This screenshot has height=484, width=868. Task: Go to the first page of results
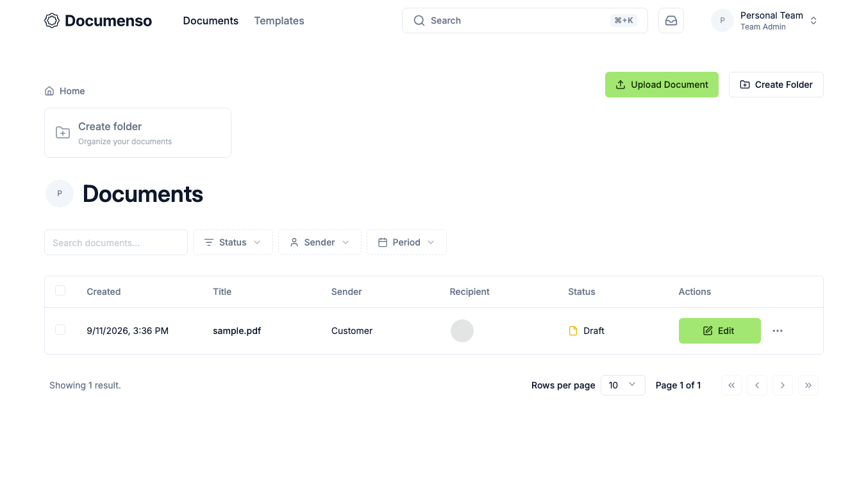point(731,385)
